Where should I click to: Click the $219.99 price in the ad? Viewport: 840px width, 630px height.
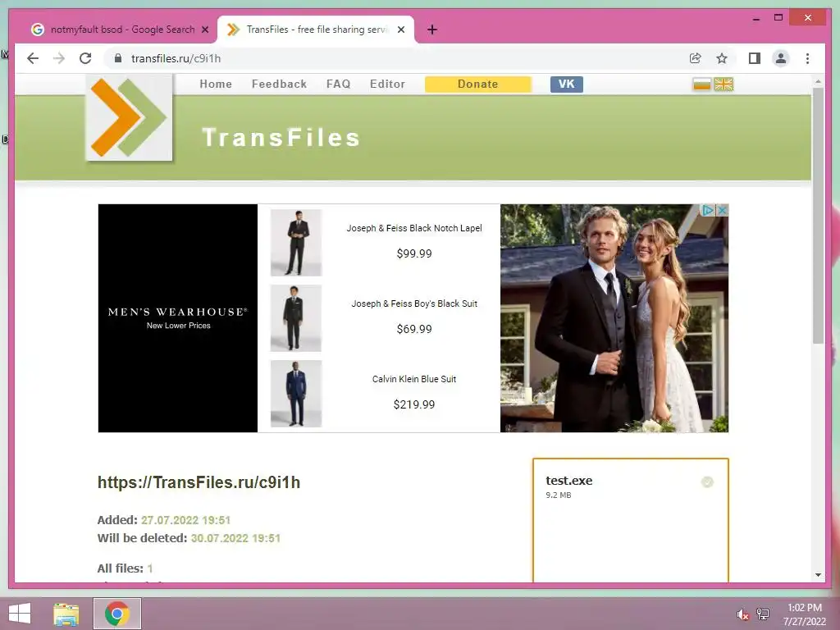(x=414, y=404)
